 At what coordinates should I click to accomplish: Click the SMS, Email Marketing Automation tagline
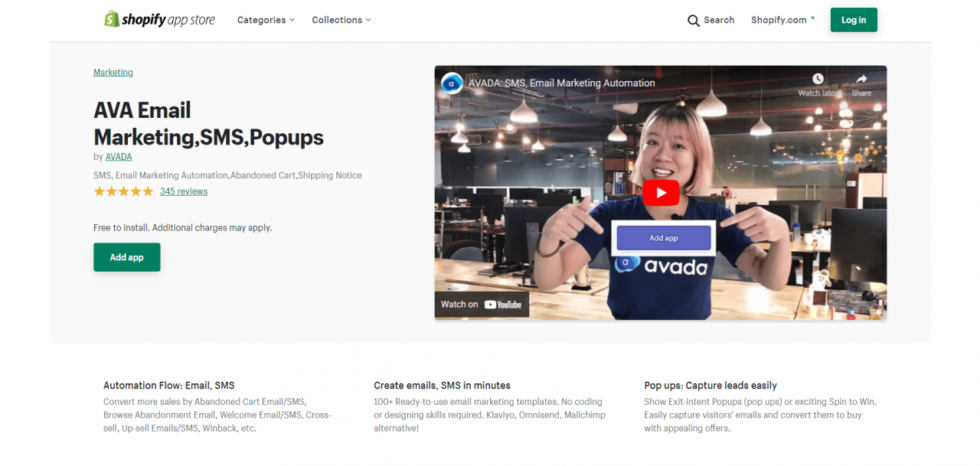(x=228, y=175)
